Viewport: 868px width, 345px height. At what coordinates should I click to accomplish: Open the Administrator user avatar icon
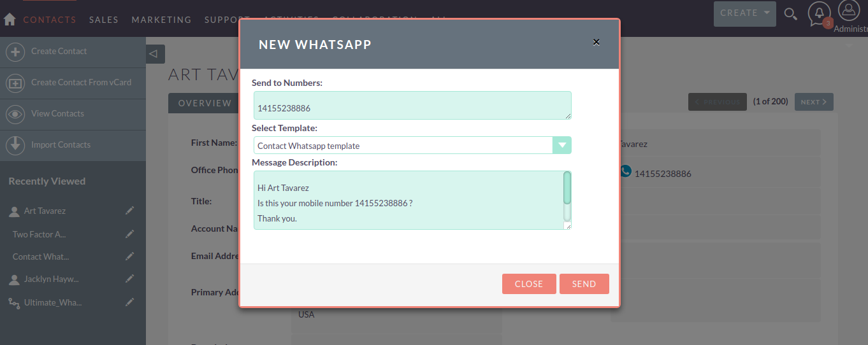point(849,11)
